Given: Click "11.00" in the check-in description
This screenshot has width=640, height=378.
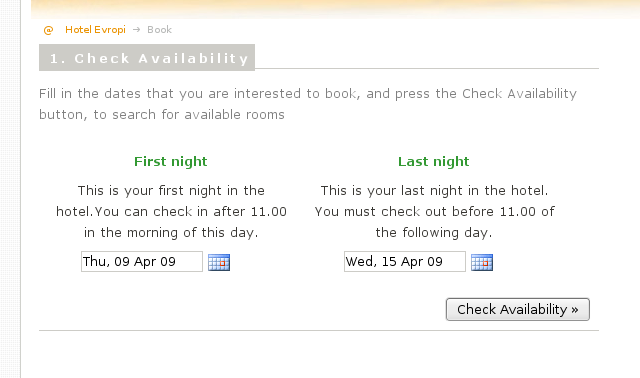Looking at the screenshot, I should (268, 212).
